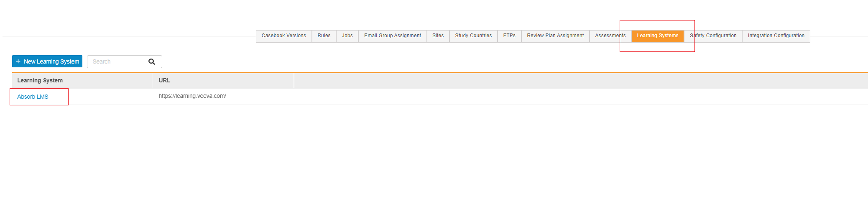Viewport: 868px width, 207px height.
Task: Click the magnifying glass search icon
Action: click(152, 62)
